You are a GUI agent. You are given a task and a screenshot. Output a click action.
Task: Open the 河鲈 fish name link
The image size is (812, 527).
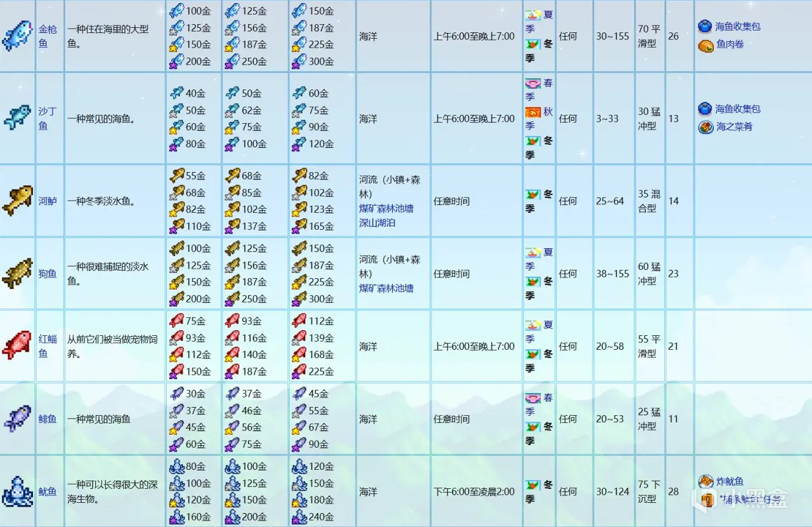(48, 201)
